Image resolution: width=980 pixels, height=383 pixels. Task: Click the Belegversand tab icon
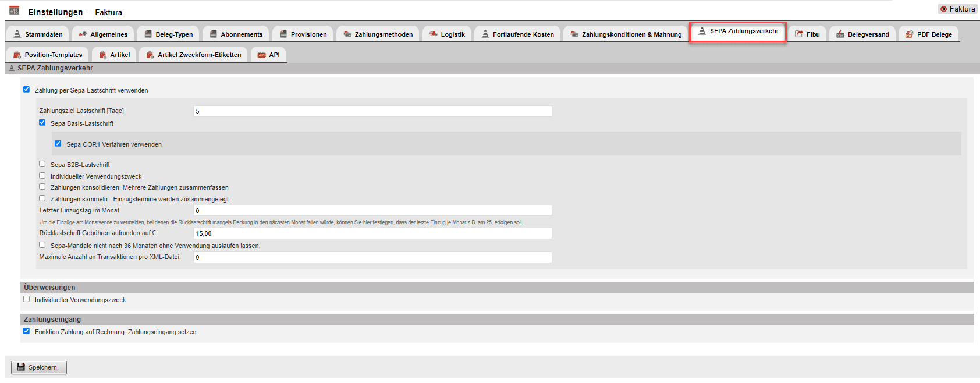tap(840, 34)
